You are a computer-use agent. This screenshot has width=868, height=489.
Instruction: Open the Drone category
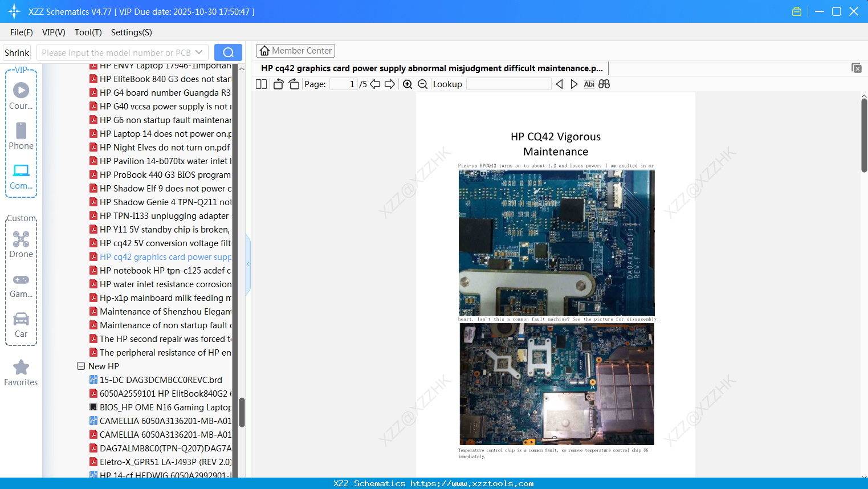pyautogui.click(x=21, y=244)
